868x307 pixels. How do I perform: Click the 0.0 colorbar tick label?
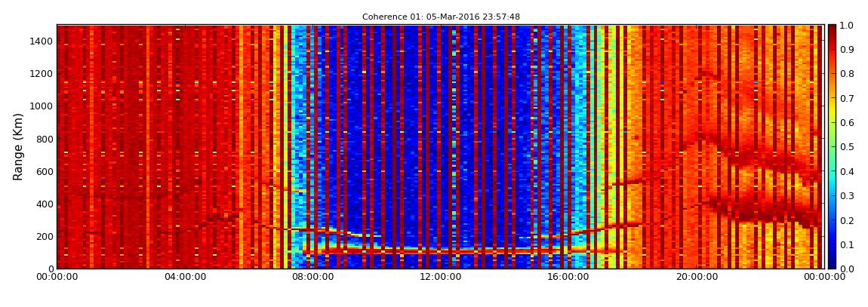point(847,269)
